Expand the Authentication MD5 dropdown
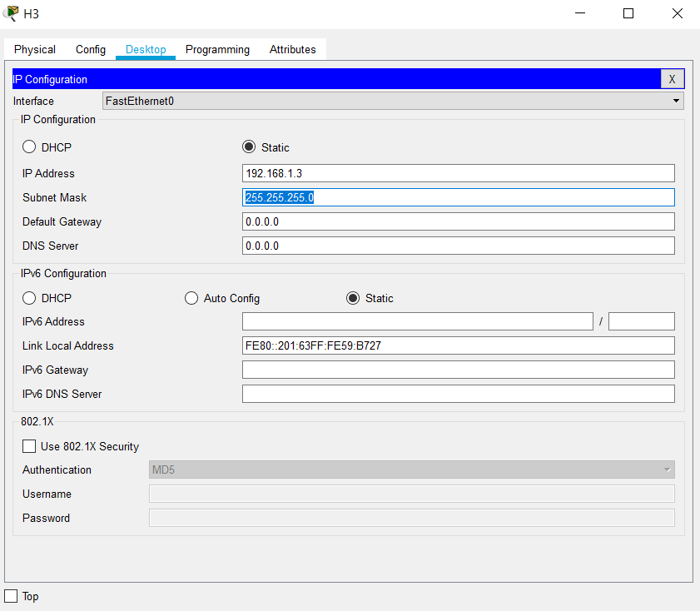Viewport: 700px width, 611px height. click(411, 469)
